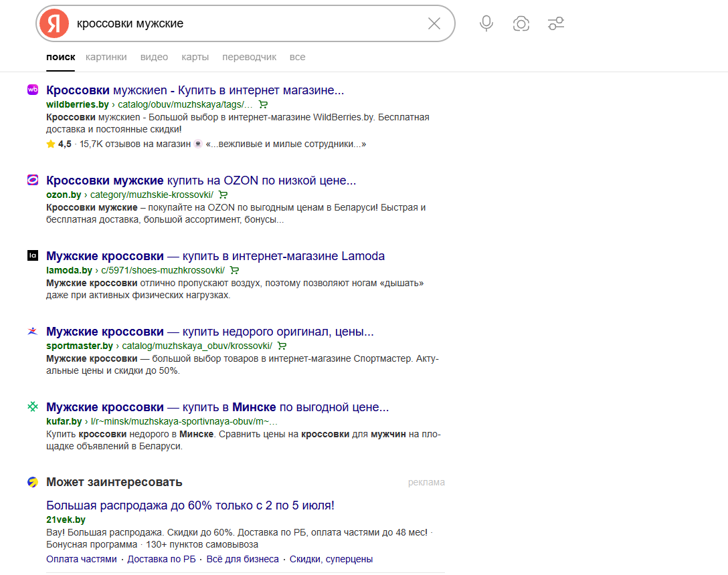The height and width of the screenshot is (575, 728).
Task: Click Оплата частями sitelink
Action: [81, 559]
